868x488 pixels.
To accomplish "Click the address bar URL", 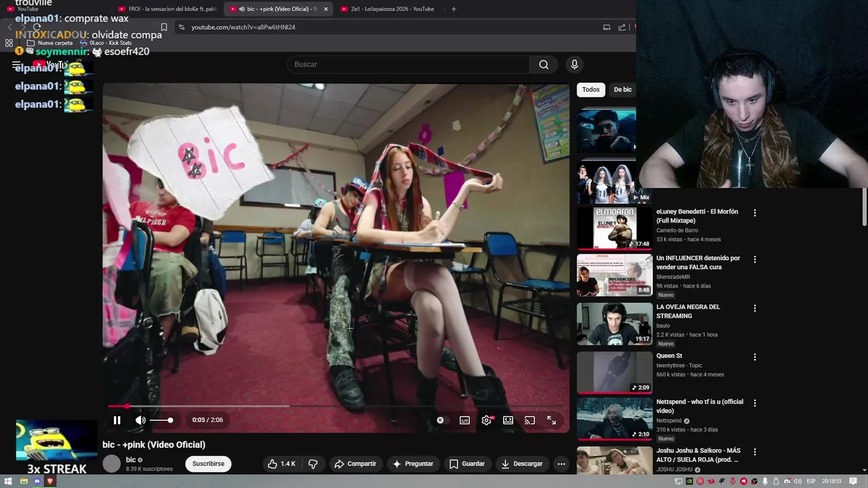I will 243,27.
